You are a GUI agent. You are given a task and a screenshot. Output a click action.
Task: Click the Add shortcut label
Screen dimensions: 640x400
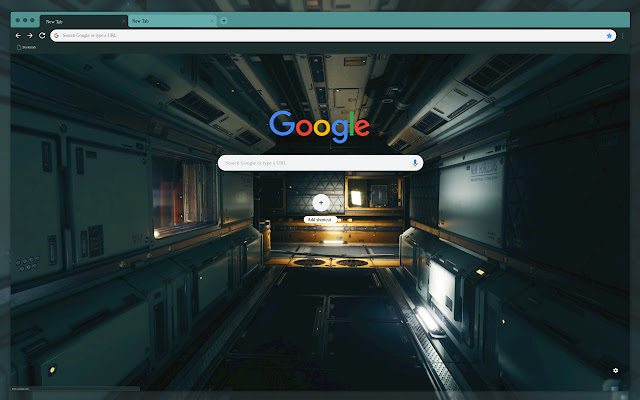320,220
